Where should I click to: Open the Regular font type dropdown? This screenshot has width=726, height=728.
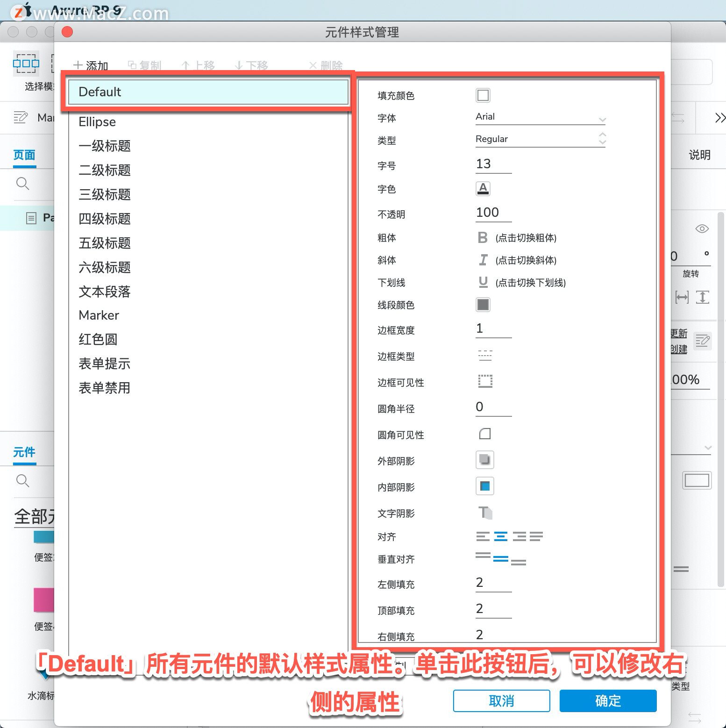point(541,139)
